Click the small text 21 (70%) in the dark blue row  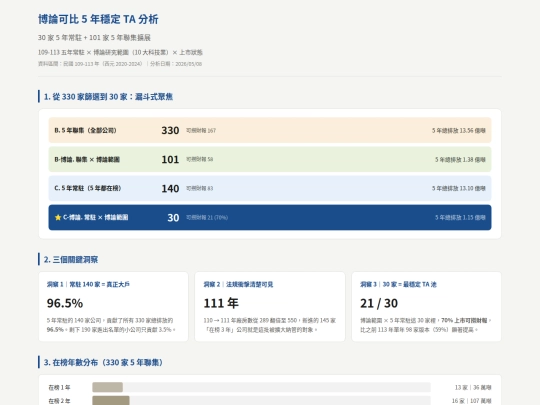pos(207,218)
